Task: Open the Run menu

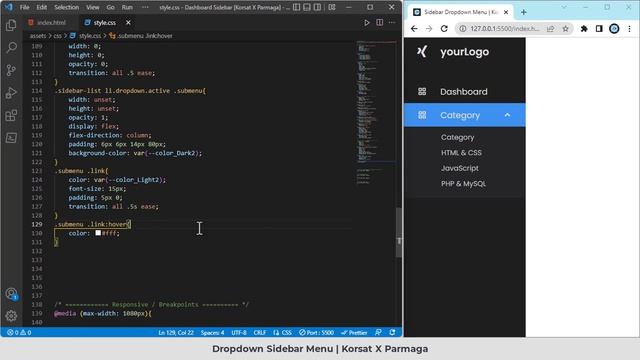Action: (x=127, y=7)
